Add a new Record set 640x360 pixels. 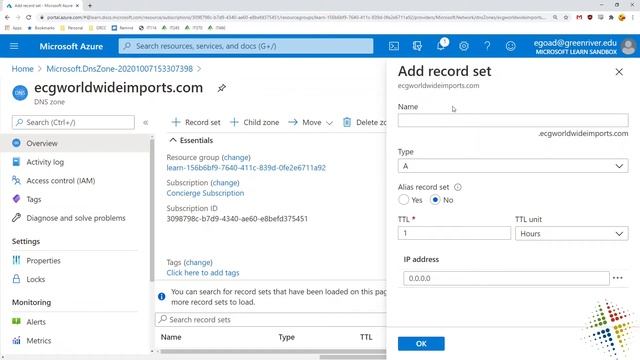196,122
